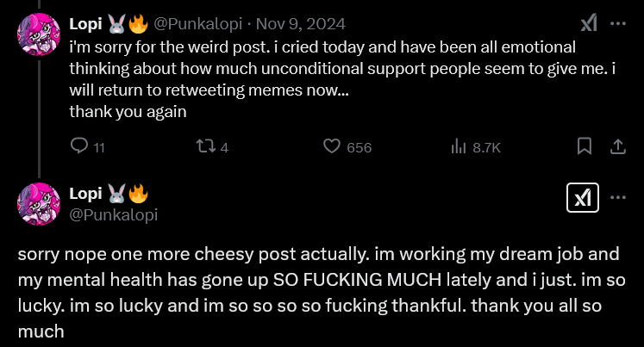Click the Grok icon on first post
The height and width of the screenshot is (347, 644).
589,24
